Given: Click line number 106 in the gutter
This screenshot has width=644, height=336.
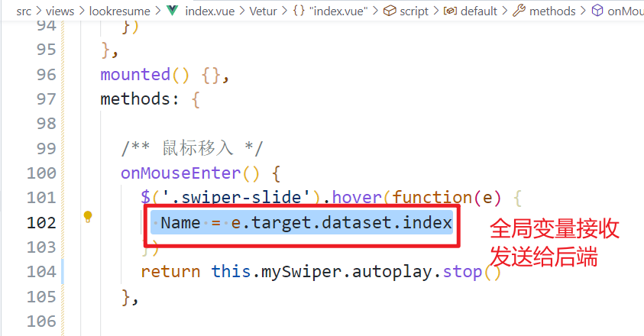Looking at the screenshot, I should [41, 321].
